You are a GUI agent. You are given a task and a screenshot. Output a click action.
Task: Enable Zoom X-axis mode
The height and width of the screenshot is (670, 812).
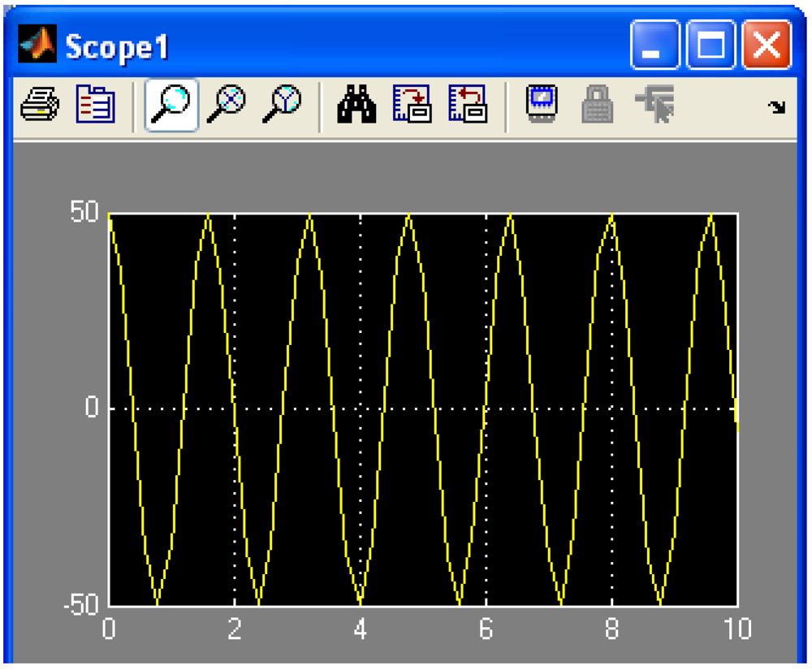coord(226,105)
